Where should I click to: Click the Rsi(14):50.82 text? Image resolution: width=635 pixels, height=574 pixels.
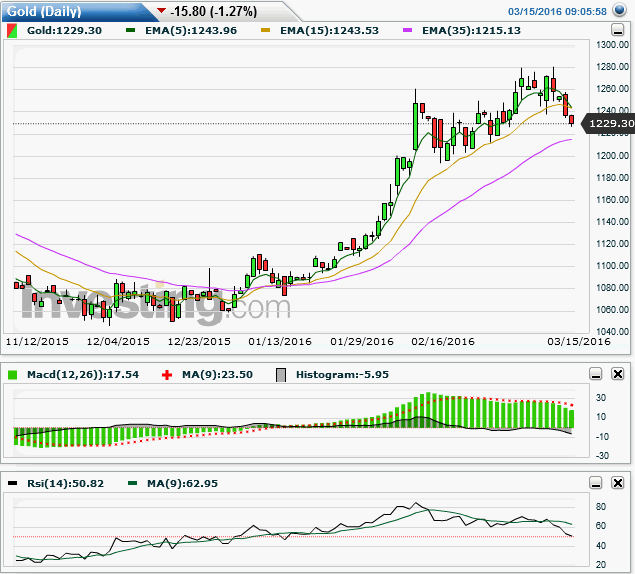(66, 483)
